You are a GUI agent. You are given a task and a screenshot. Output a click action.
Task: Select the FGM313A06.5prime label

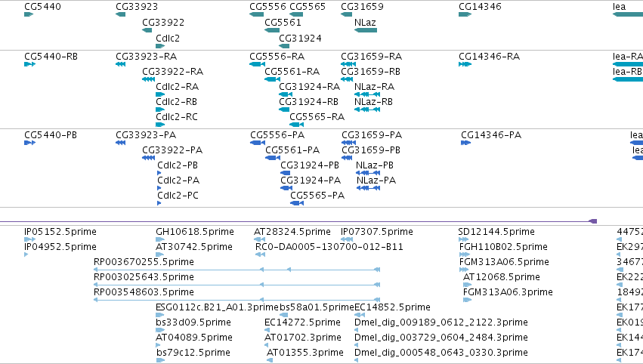504,262
